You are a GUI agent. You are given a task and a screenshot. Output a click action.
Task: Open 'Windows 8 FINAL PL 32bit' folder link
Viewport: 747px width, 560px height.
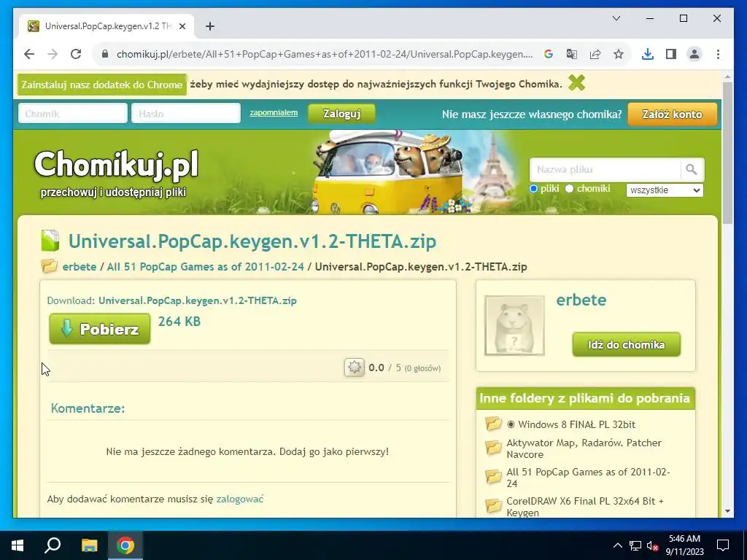pos(576,424)
